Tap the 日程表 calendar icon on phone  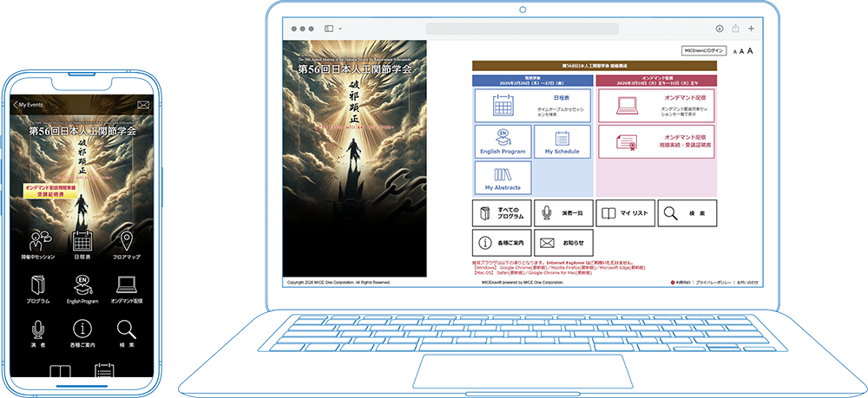[x=82, y=240]
